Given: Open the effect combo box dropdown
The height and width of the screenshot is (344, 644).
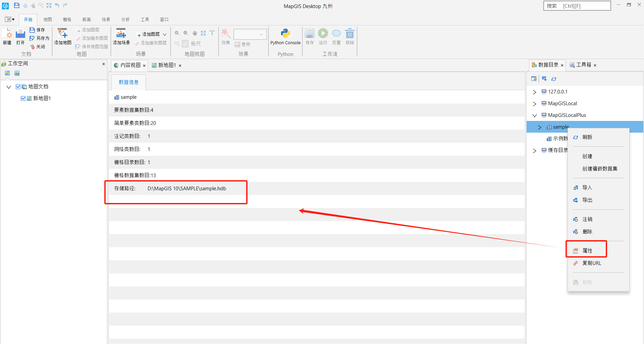Looking at the screenshot, I should pos(261,34).
